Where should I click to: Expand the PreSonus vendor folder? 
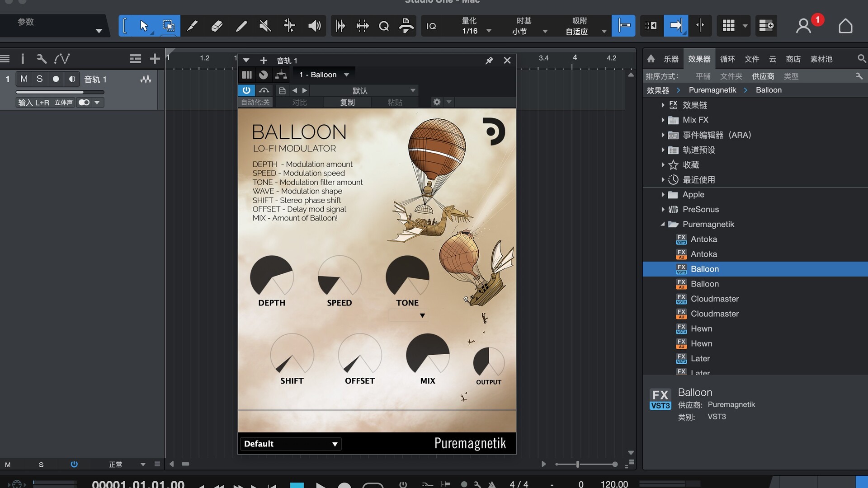pyautogui.click(x=663, y=210)
